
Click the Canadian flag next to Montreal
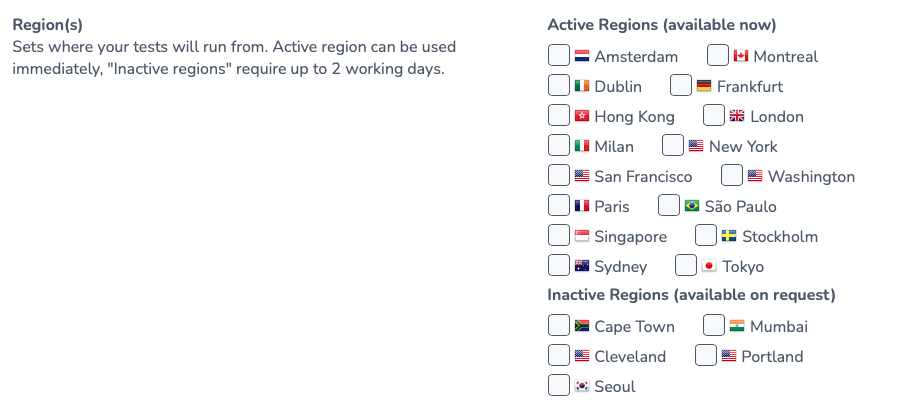[x=740, y=56]
